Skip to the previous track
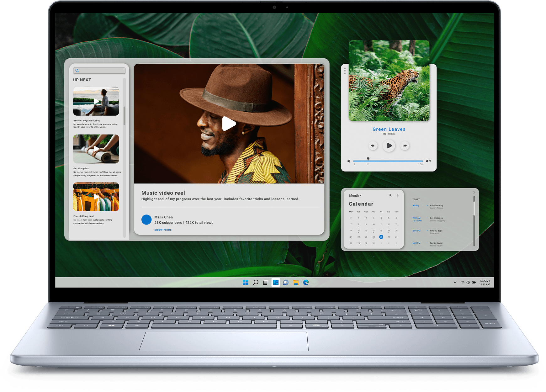The image size is (546, 392). 373,146
